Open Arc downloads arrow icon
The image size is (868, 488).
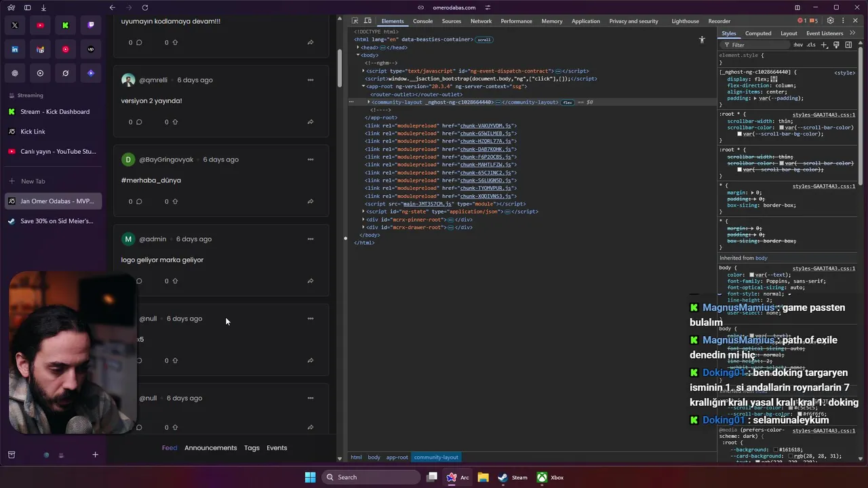pyautogui.click(x=43, y=7)
